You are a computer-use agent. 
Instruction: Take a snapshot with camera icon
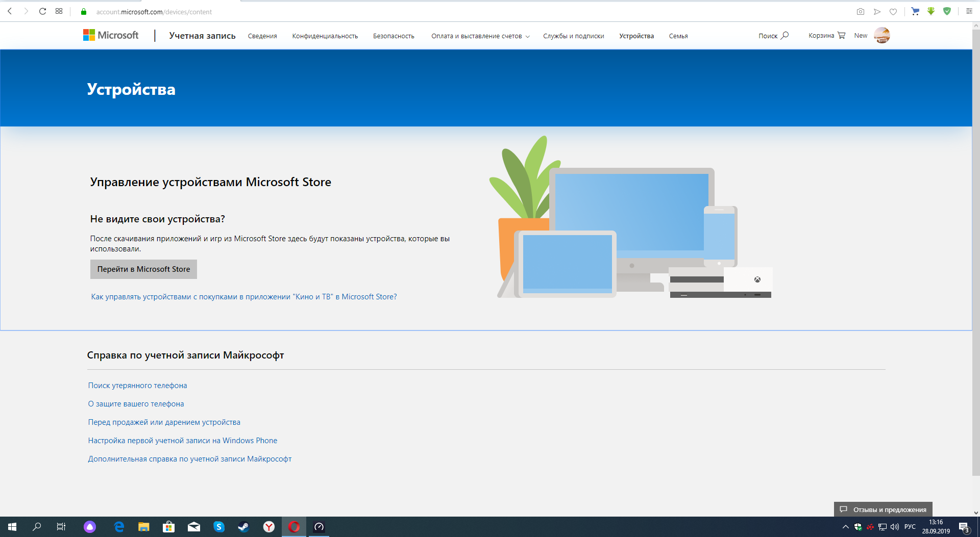[x=861, y=12]
